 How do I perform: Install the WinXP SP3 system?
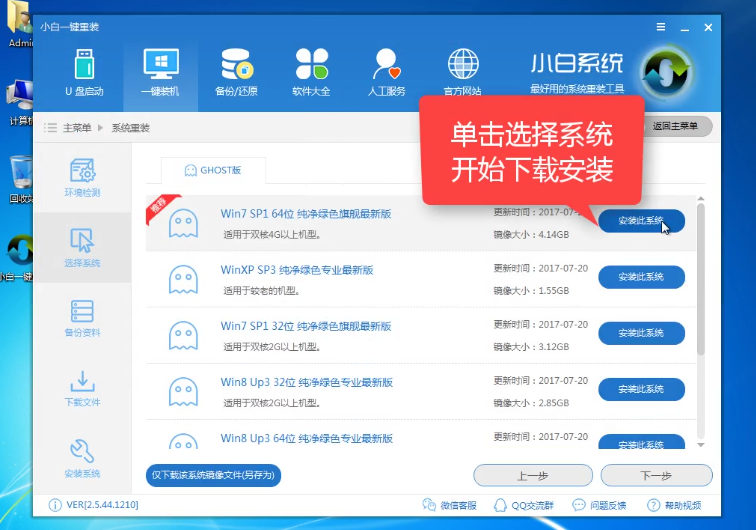(641, 277)
